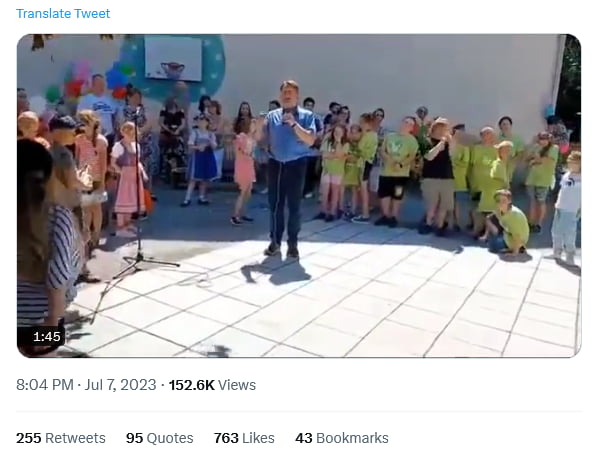Click the 43 Bookmarks count
The height and width of the screenshot is (463, 598).
(x=342, y=438)
